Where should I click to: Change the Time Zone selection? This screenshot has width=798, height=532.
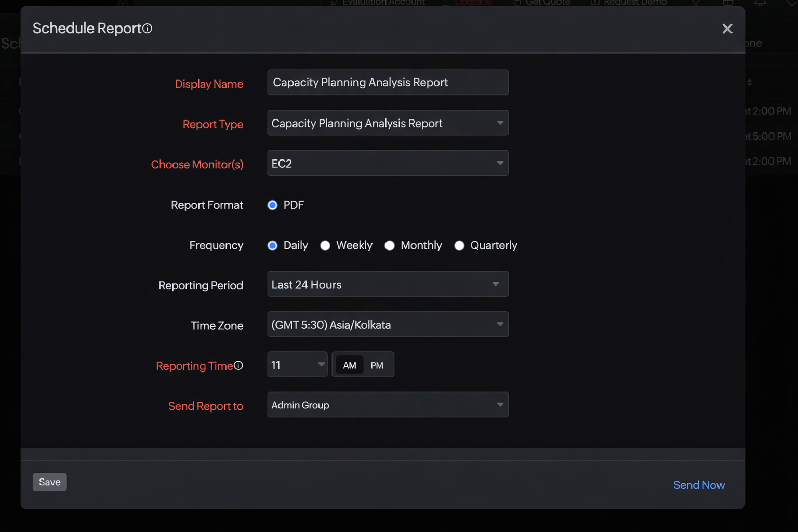(x=388, y=324)
